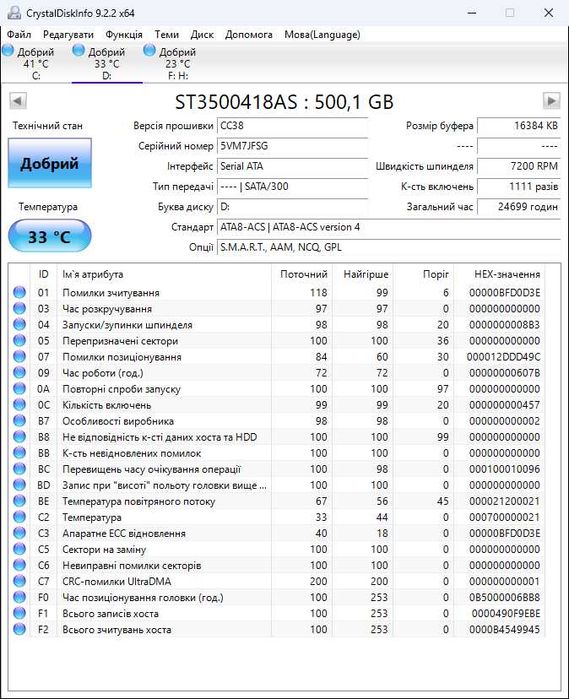Click the ATA8-ACS standard field
This screenshot has width=569, height=699.
tap(389, 227)
